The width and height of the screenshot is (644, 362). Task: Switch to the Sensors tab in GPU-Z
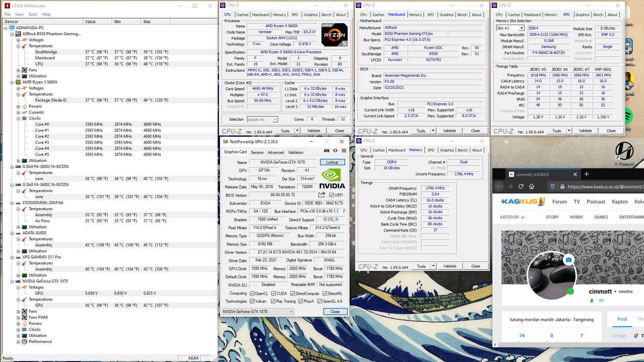(x=257, y=152)
